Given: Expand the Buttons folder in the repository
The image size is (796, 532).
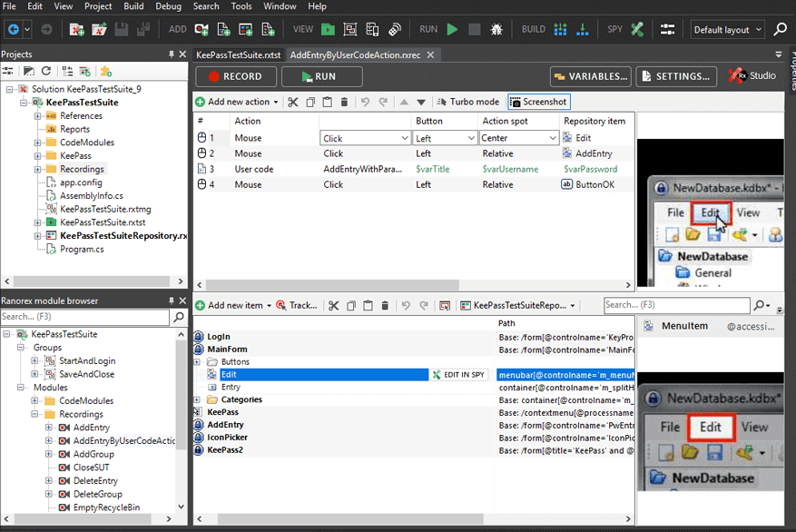Looking at the screenshot, I should (x=197, y=362).
